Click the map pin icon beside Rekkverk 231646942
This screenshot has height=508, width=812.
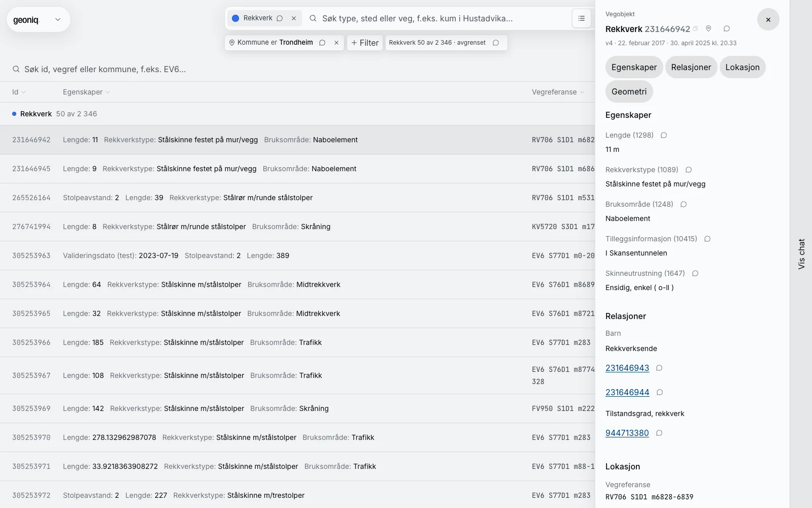pyautogui.click(x=708, y=29)
